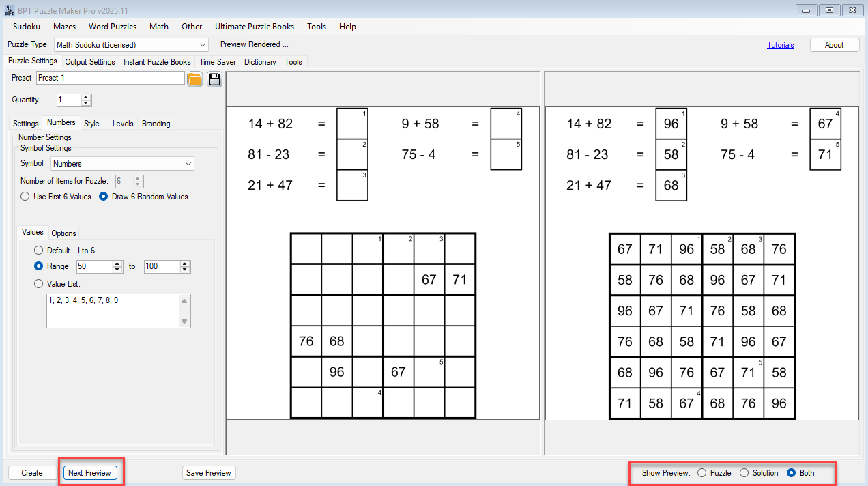This screenshot has width=868, height=486.
Task: Click the About button
Action: (x=834, y=45)
